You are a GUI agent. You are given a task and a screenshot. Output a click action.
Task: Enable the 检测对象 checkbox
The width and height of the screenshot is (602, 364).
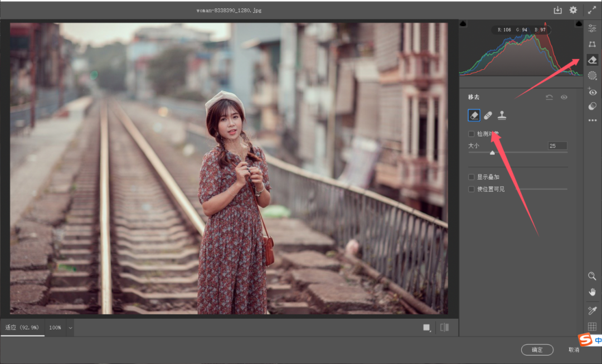click(471, 134)
